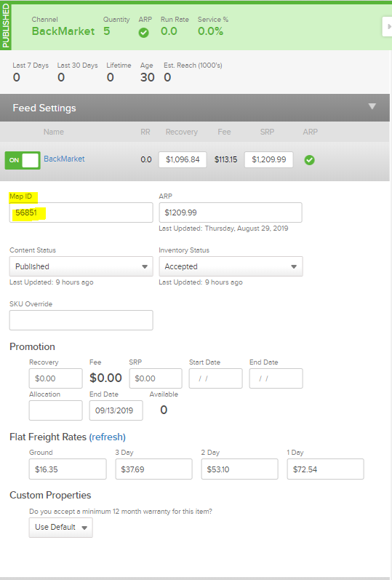Click the PUBLISHED vertical status tab
The image size is (392, 580).
tap(6, 26)
